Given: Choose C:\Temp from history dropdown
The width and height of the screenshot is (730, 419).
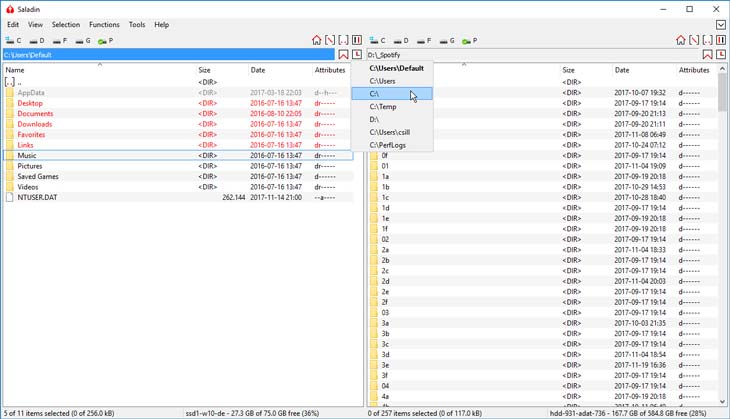Looking at the screenshot, I should click(383, 106).
